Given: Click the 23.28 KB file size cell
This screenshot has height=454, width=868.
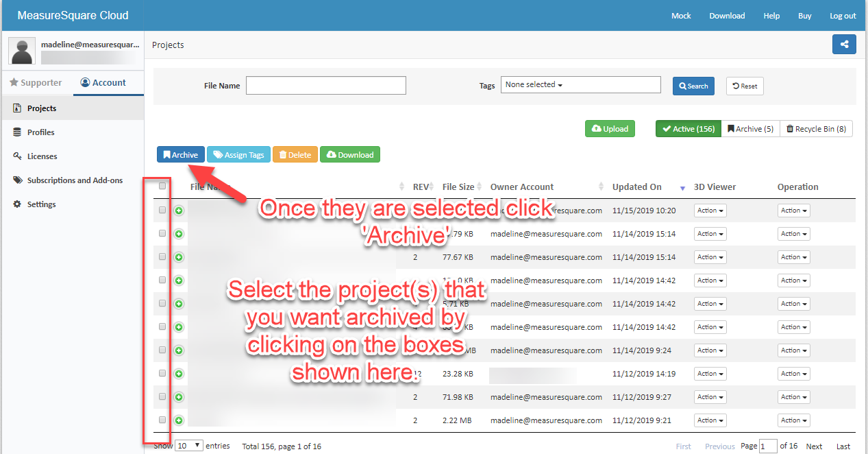Looking at the screenshot, I should click(458, 374).
